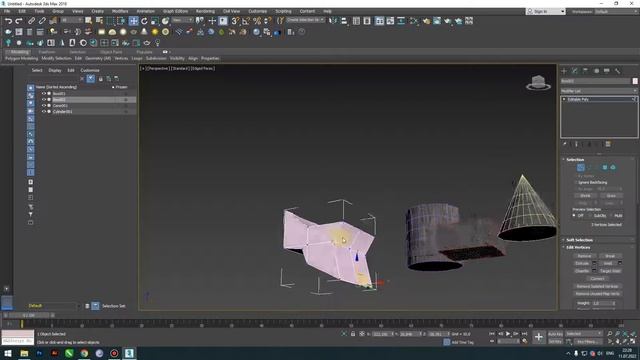Open the Modifiers menu
The width and height of the screenshot is (640, 360).
[x=120, y=11]
